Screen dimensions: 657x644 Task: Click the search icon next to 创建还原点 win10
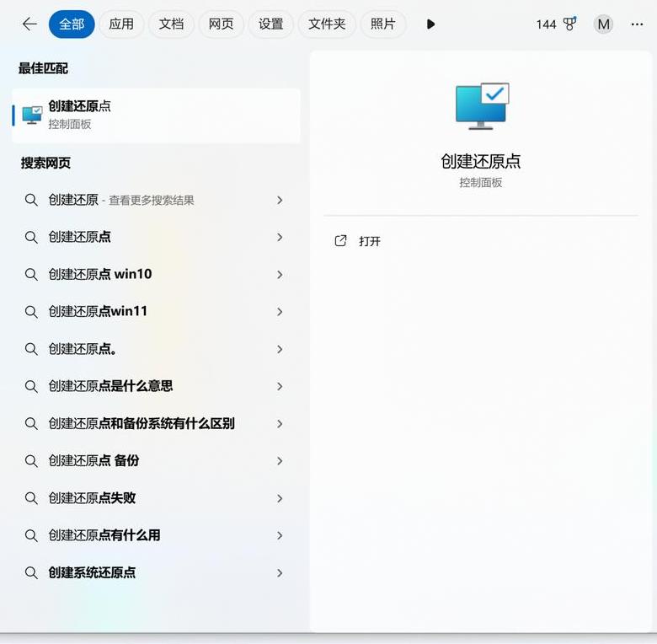(x=31, y=274)
